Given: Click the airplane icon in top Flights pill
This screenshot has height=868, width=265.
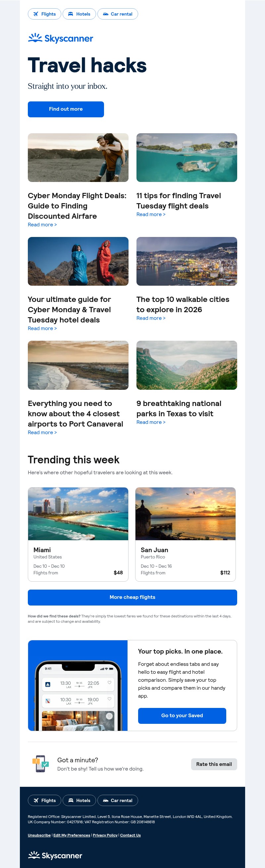Looking at the screenshot, I should click(x=36, y=14).
